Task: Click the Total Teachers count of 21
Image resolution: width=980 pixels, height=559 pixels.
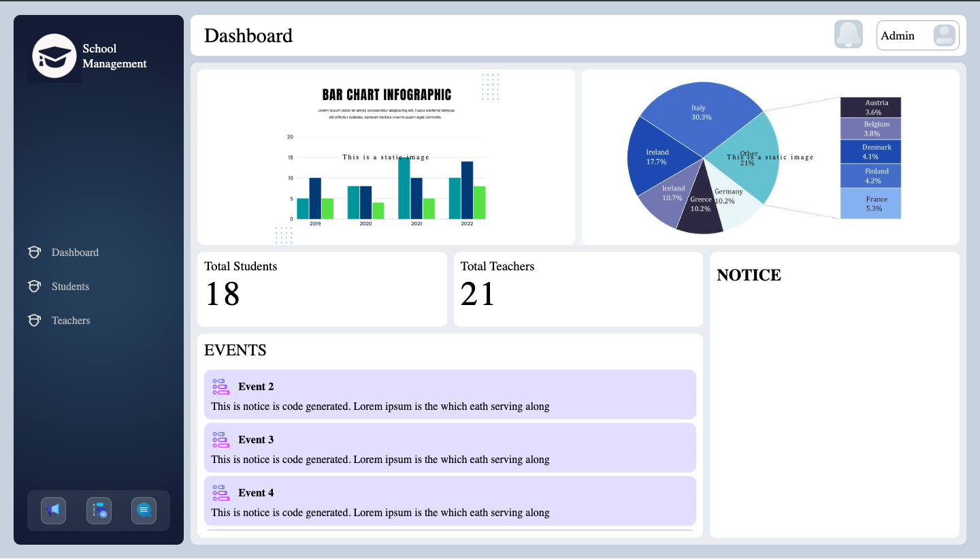Action: pos(478,294)
